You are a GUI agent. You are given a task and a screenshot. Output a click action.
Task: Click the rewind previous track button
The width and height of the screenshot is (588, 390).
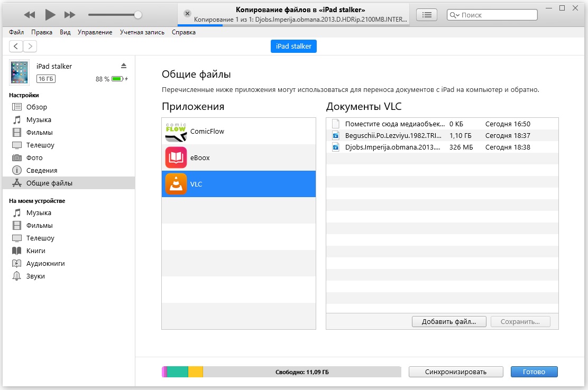[x=29, y=15]
